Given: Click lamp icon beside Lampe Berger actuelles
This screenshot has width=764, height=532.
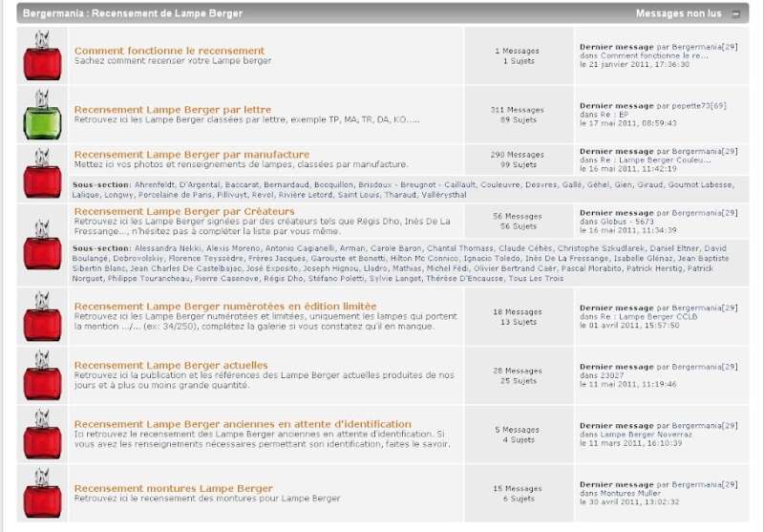Looking at the screenshot, I should pos(41,375).
